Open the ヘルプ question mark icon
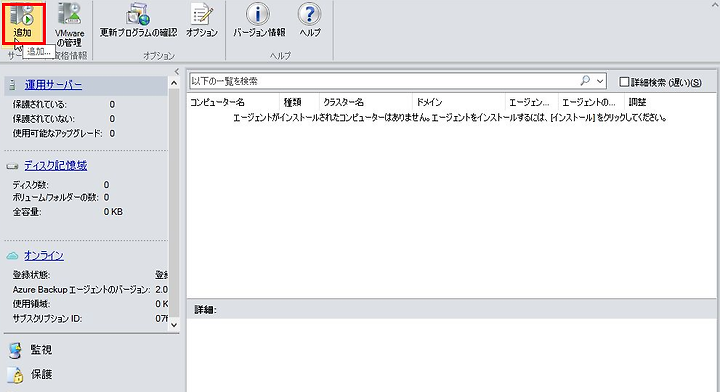This screenshot has width=720, height=392. (309, 14)
